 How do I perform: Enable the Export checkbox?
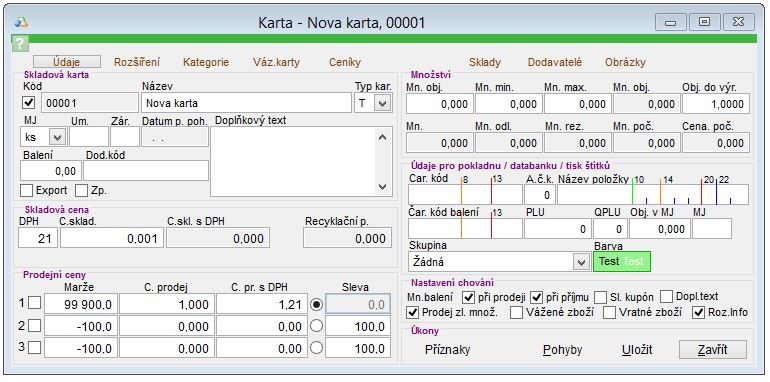tap(27, 191)
